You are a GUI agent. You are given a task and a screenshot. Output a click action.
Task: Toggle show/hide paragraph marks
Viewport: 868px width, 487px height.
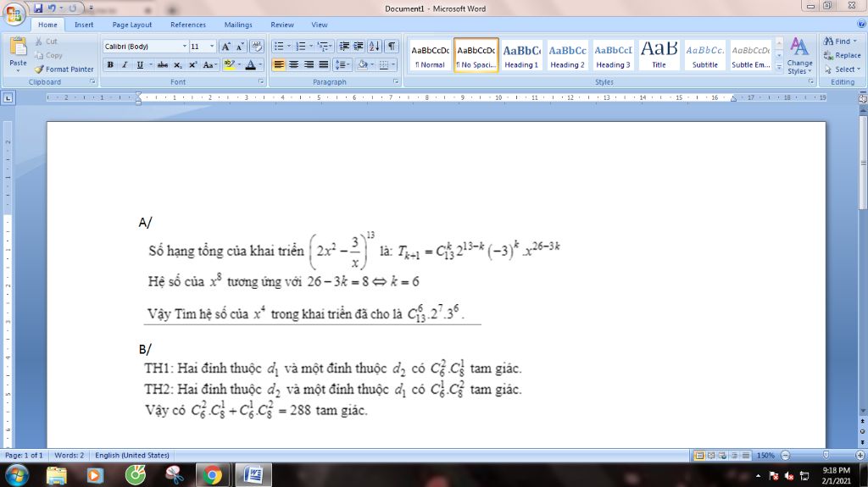[392, 47]
